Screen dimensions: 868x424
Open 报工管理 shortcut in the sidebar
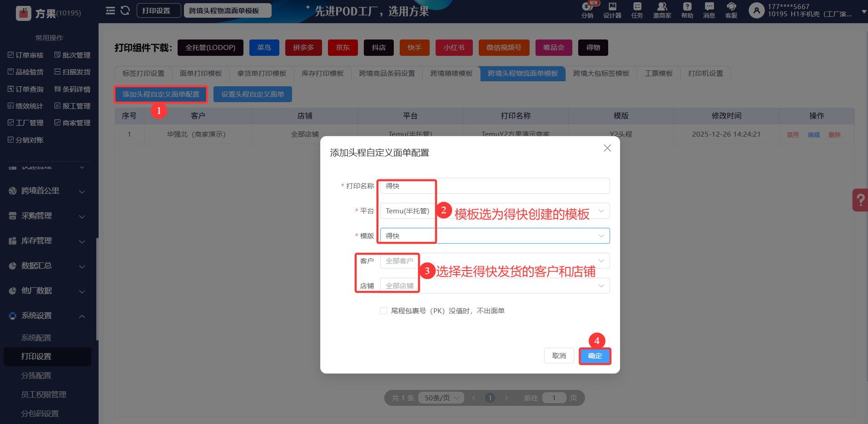tap(73, 106)
